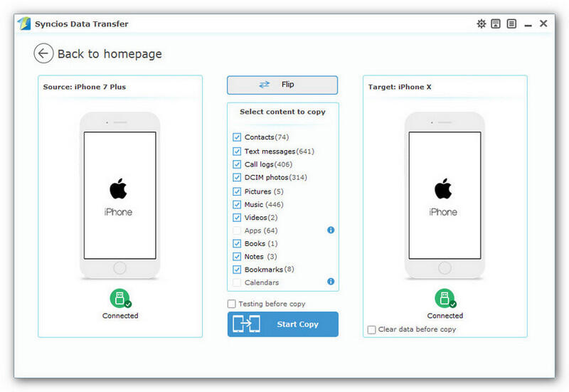Close the Syncios Data Transfer window

[x=543, y=23]
